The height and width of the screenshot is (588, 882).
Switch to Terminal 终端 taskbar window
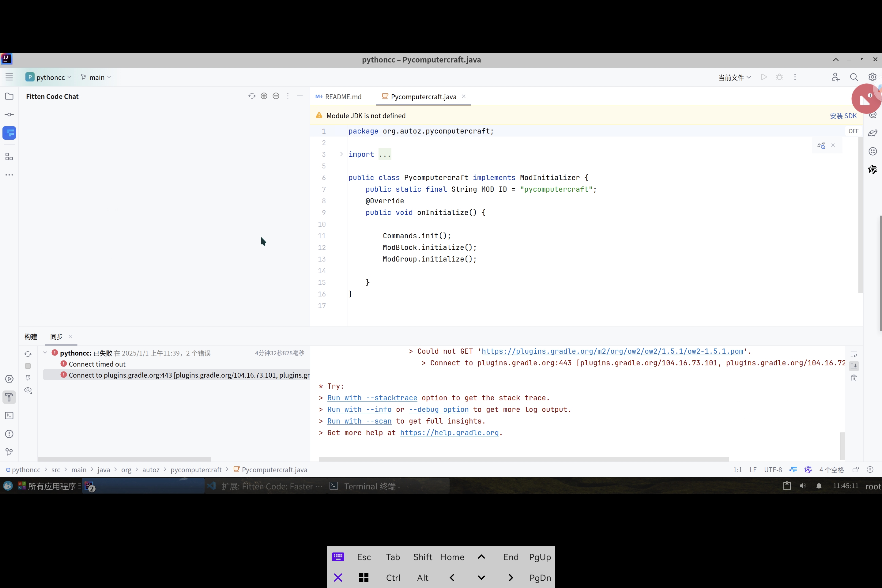point(388,486)
